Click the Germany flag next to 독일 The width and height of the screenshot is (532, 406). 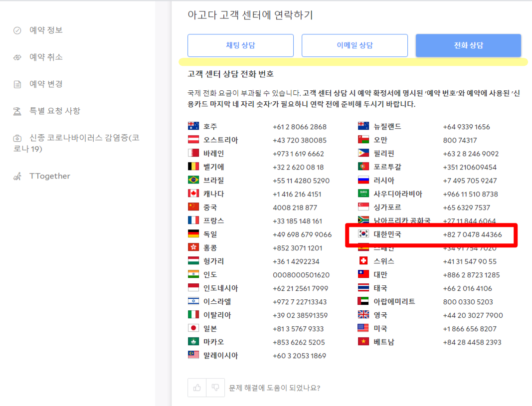click(193, 233)
